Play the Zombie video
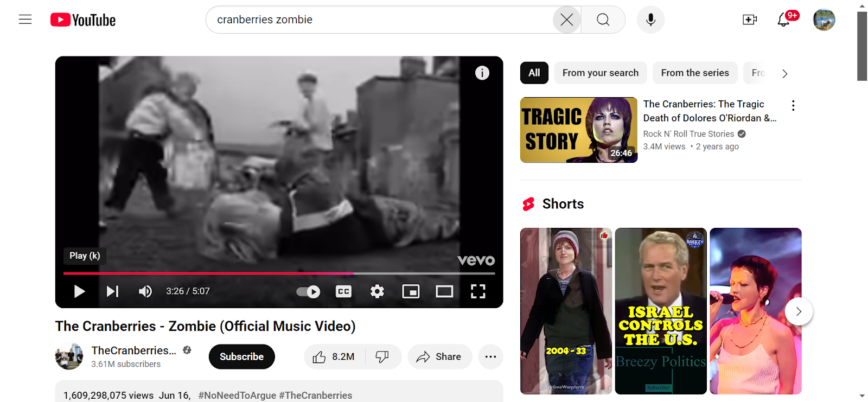This screenshot has height=402, width=868. tap(79, 291)
